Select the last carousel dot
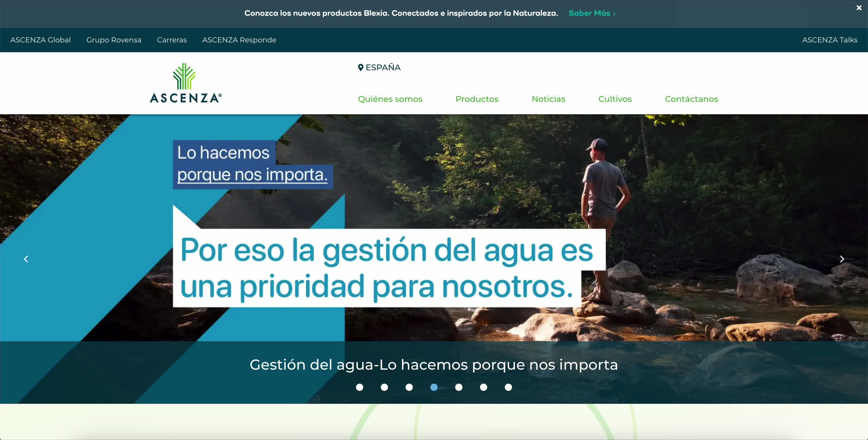This screenshot has width=868, height=440. tap(508, 387)
